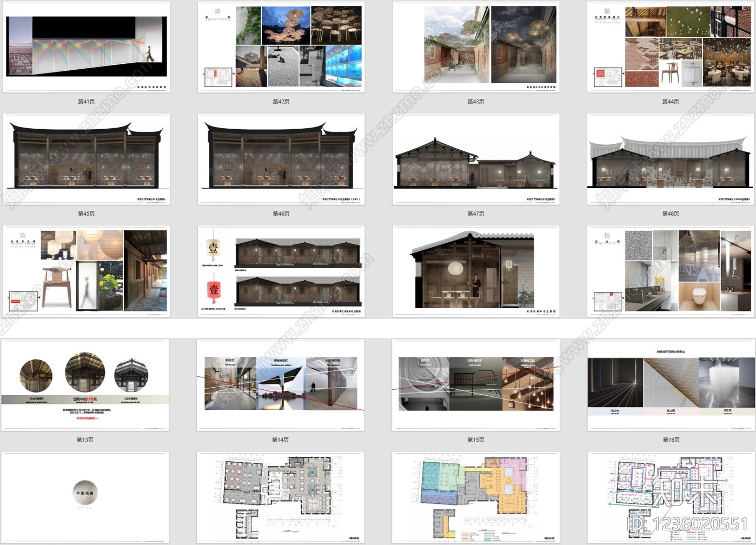Open the page 15 spiral staircase concept thumbnail
The image size is (756, 545).
tap(476, 385)
